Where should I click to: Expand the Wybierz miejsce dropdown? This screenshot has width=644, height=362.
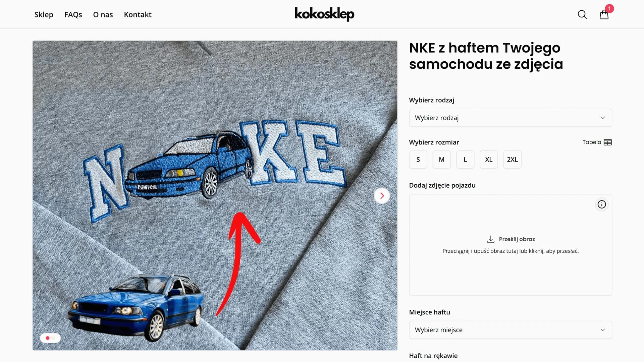coord(510,330)
